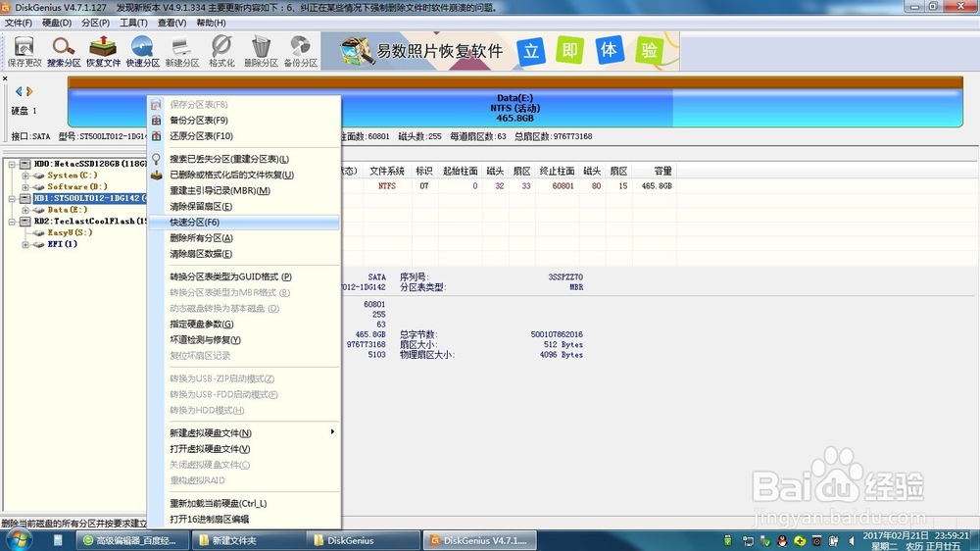Select 搜索已丢失分区(重建分区表) menu entry
This screenshot has width=980, height=551.
pos(244,159)
